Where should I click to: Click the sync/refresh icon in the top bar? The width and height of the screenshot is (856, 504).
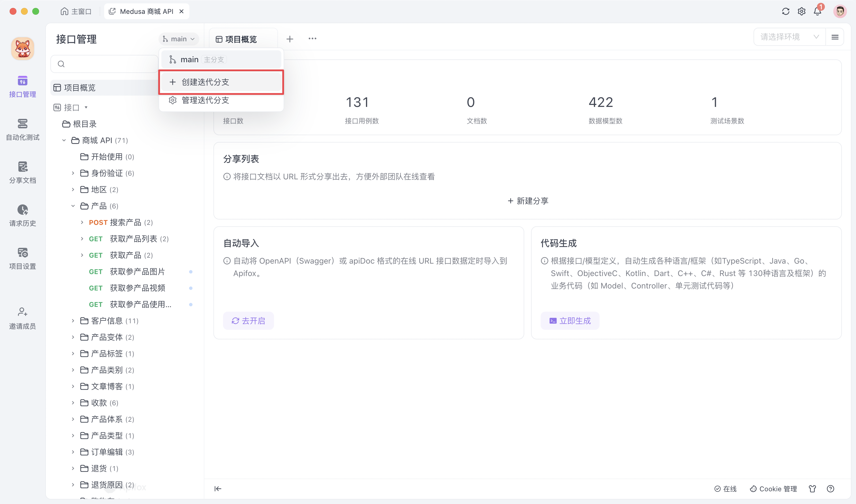(x=785, y=11)
